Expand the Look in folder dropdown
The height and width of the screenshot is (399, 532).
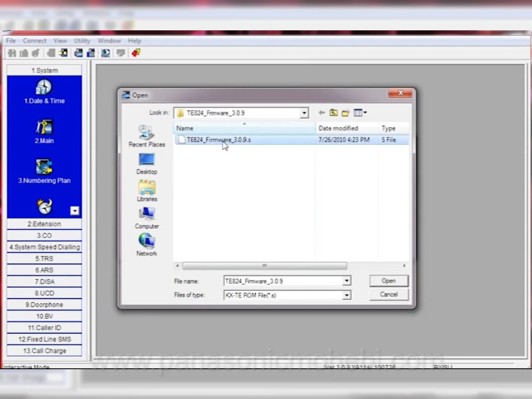(304, 113)
